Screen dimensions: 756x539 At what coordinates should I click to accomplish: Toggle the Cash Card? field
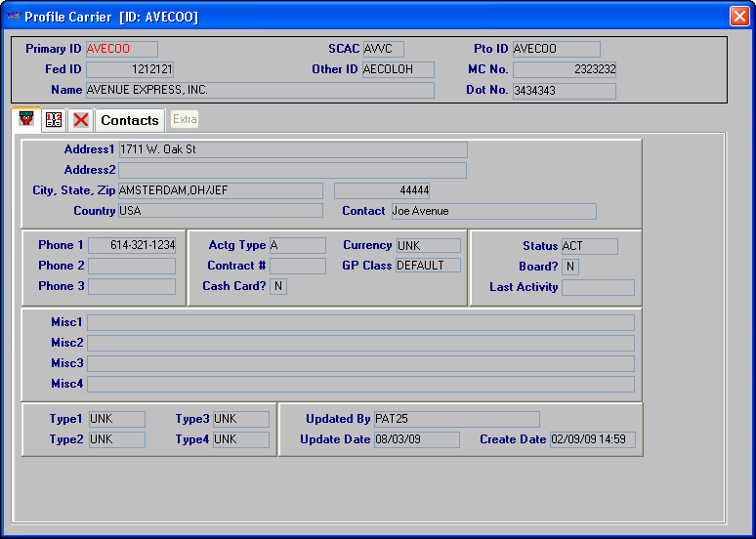tap(277, 286)
